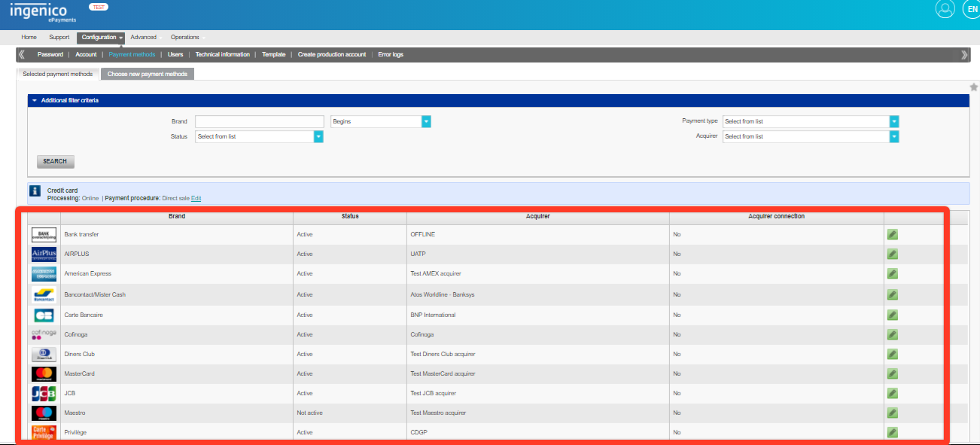Viewport: 980px width, 445px height.
Task: Click the American Express card logo
Action: pos(44,274)
